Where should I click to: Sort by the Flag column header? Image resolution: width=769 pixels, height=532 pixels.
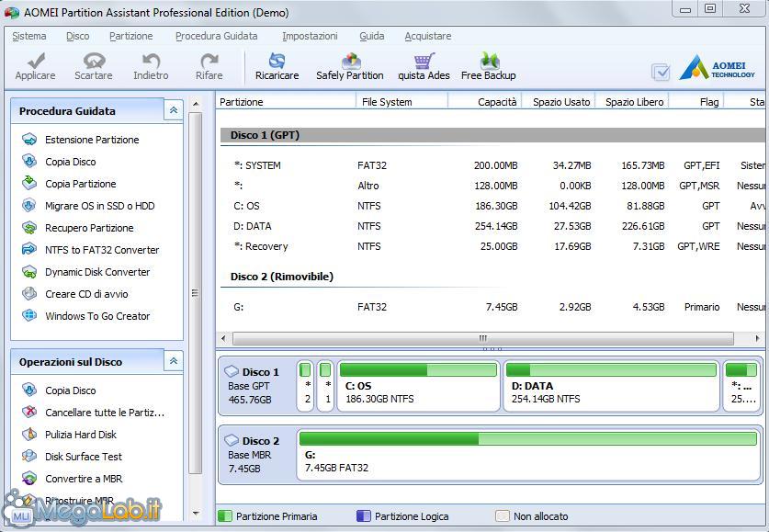pos(696,101)
